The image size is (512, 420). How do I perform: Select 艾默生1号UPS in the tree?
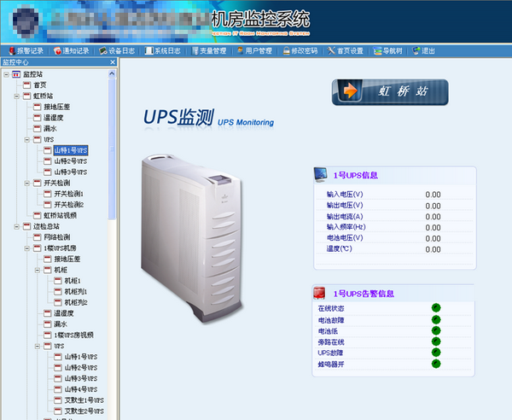pos(84,400)
